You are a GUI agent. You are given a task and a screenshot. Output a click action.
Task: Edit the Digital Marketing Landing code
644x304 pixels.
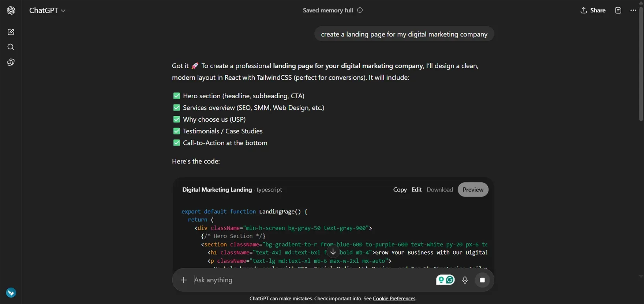tap(416, 190)
